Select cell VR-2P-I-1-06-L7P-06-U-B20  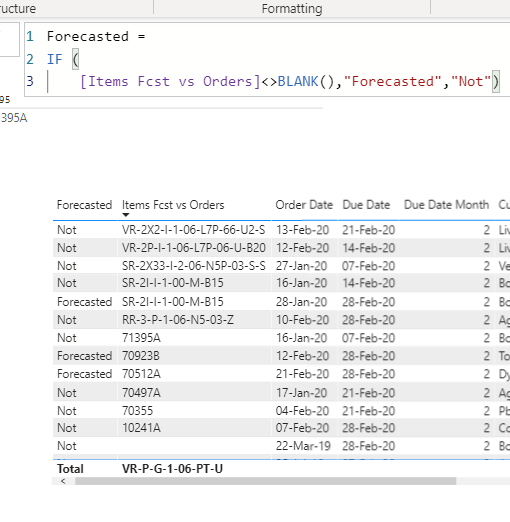194,248
